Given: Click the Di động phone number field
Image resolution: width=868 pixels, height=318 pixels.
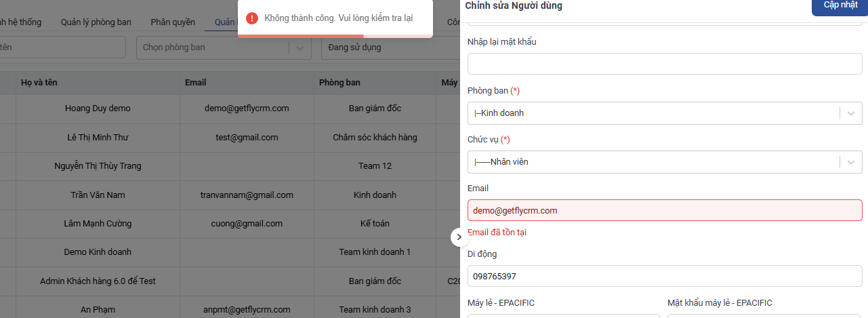Looking at the screenshot, I should point(664,276).
